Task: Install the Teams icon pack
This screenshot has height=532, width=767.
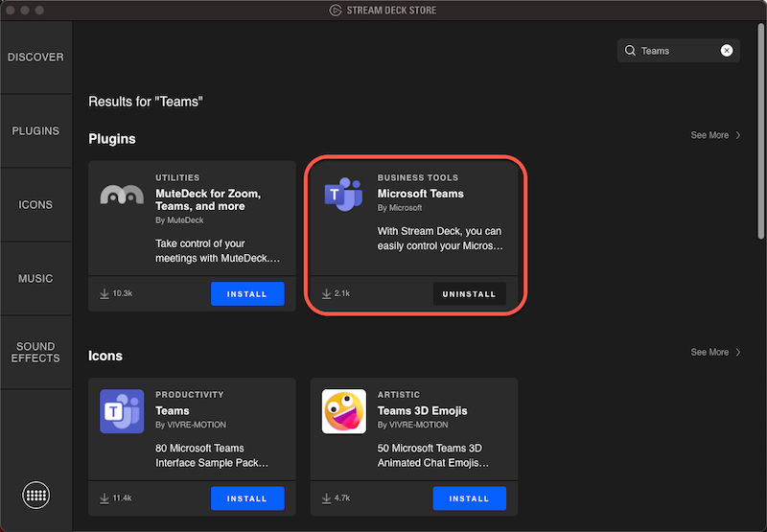Action: coord(247,498)
